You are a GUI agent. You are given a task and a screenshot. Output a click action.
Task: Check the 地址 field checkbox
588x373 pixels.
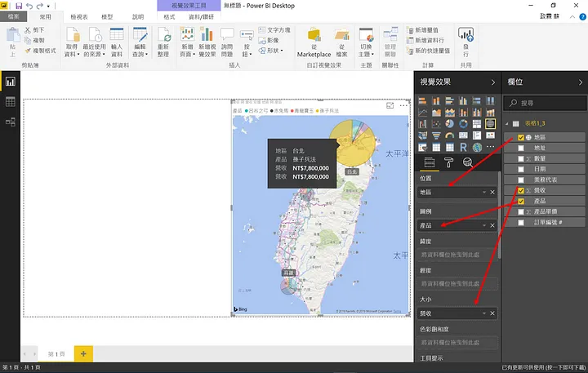pos(521,148)
